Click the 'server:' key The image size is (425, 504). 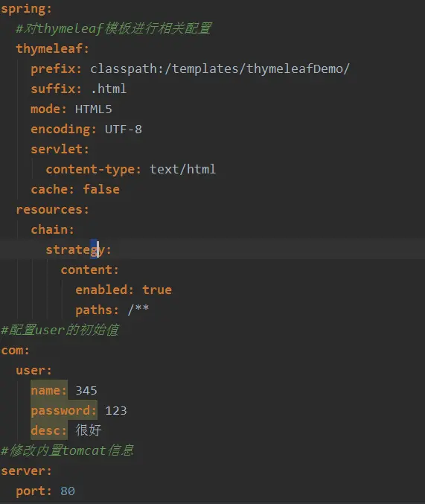click(x=26, y=471)
